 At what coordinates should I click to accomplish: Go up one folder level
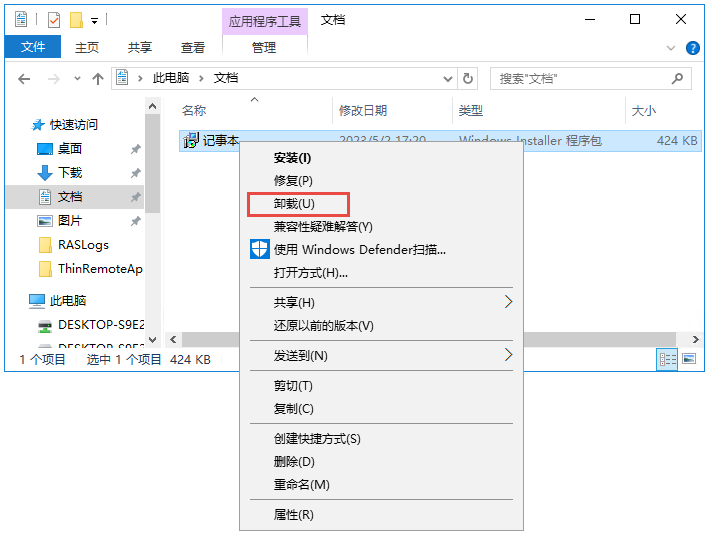coord(97,79)
